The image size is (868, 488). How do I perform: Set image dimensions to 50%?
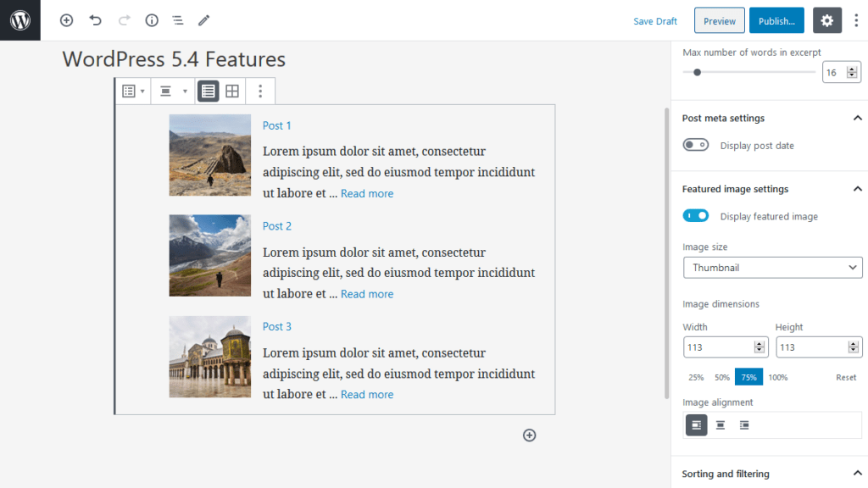click(722, 377)
